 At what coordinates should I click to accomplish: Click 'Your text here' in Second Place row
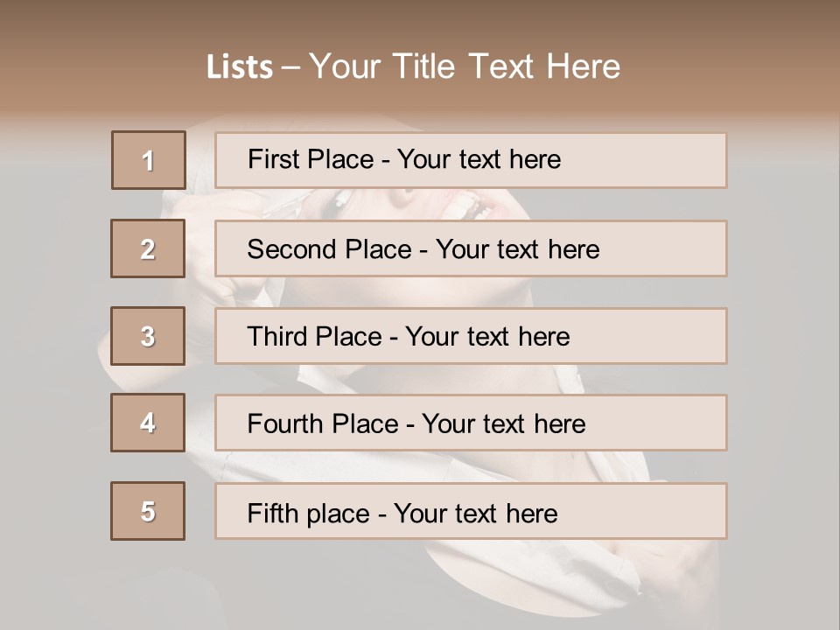coord(517,249)
